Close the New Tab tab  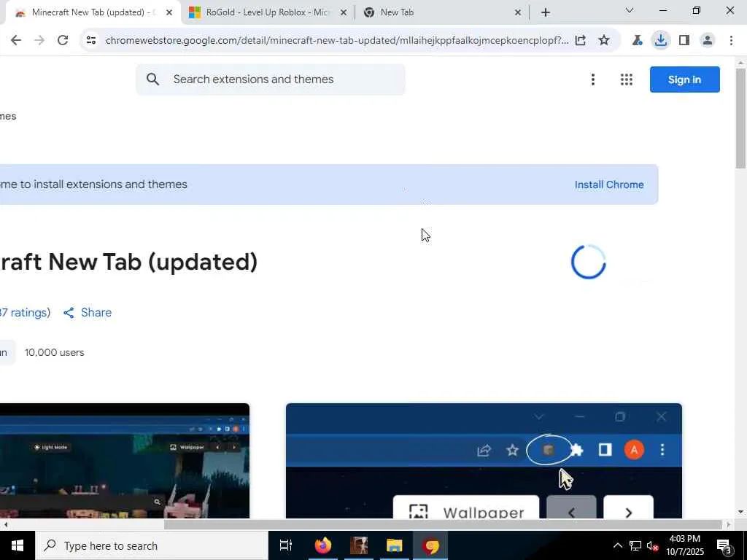[x=518, y=12]
